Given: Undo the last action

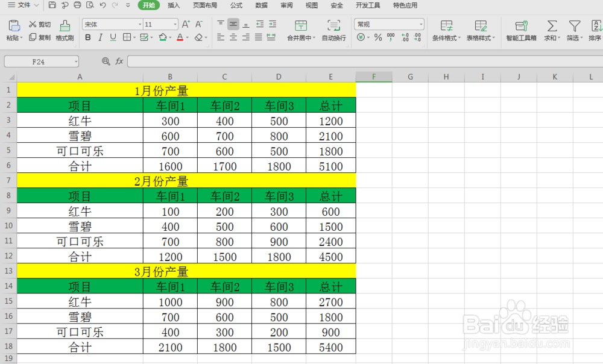Looking at the screenshot, I should (103, 5).
